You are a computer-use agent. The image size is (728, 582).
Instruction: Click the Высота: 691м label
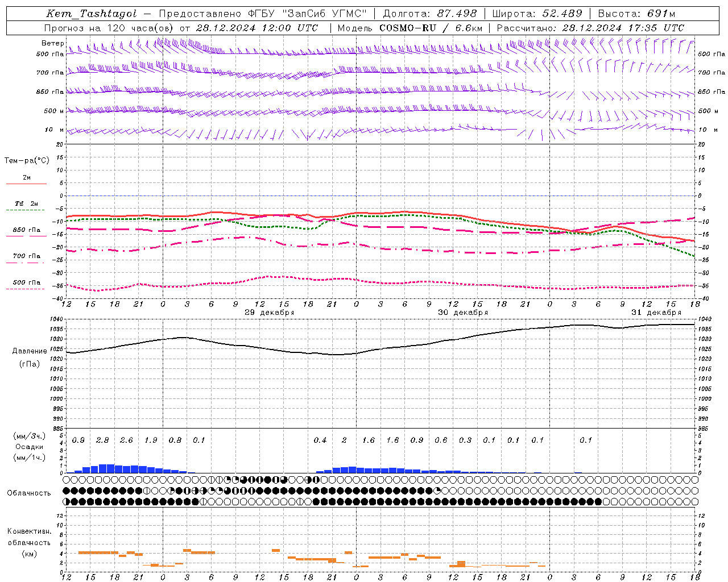click(636, 14)
